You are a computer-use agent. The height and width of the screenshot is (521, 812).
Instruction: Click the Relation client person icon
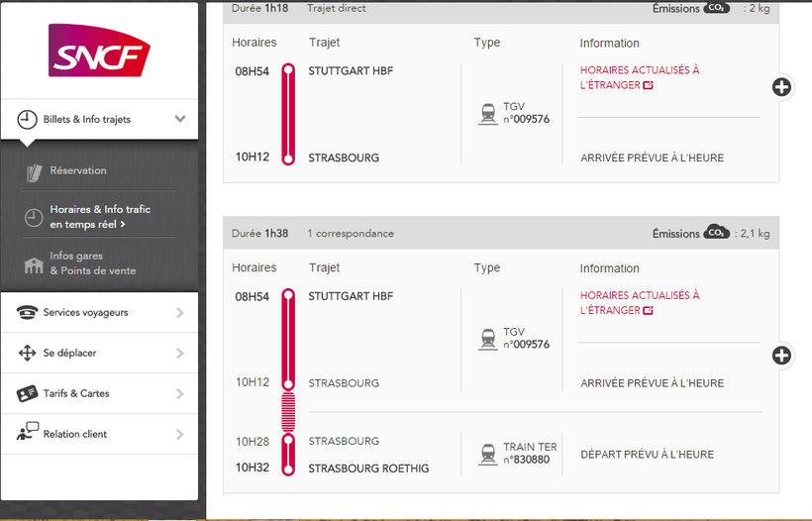tap(28, 433)
